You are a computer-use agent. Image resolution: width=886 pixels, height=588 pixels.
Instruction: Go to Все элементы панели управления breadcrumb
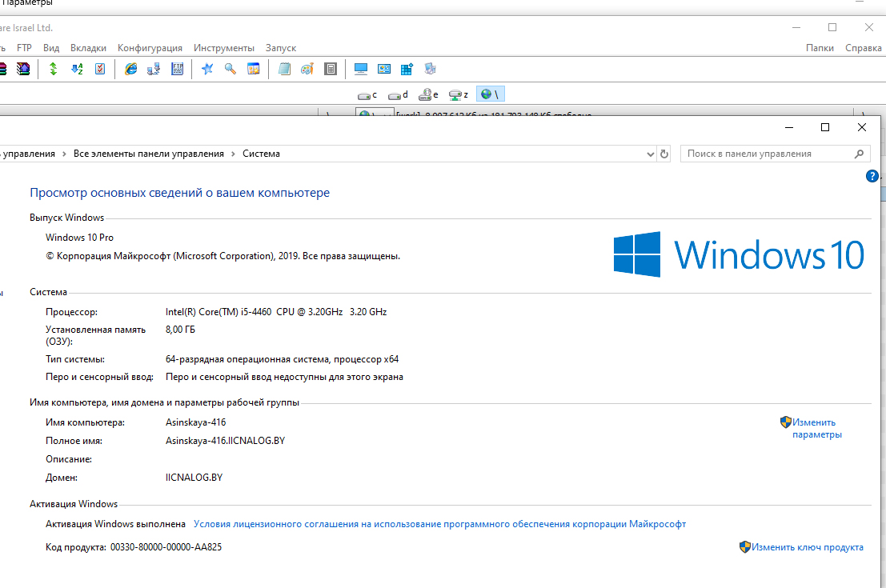(x=149, y=154)
